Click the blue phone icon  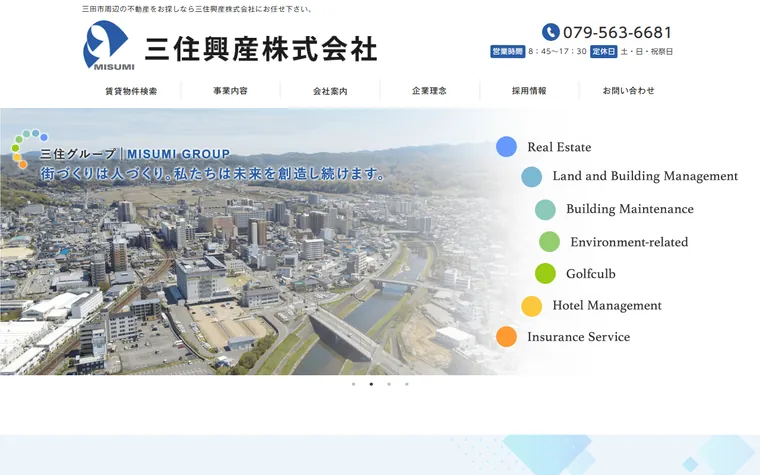[x=550, y=32]
